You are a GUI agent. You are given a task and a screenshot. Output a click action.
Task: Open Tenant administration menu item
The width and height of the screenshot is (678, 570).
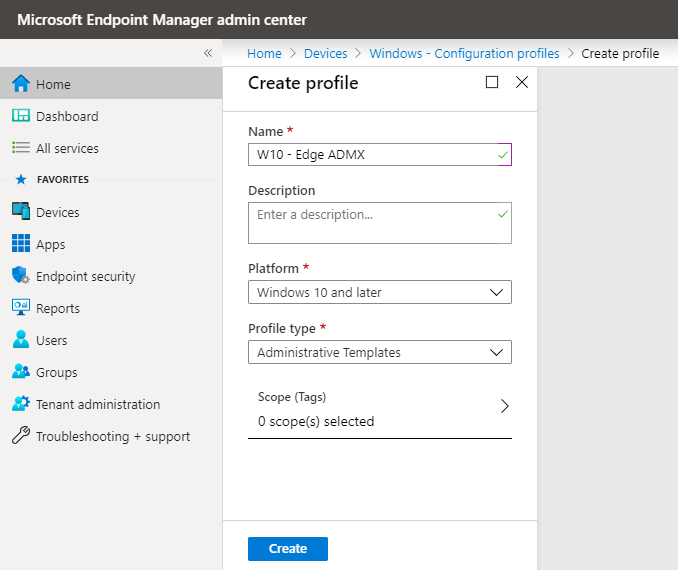(111, 404)
